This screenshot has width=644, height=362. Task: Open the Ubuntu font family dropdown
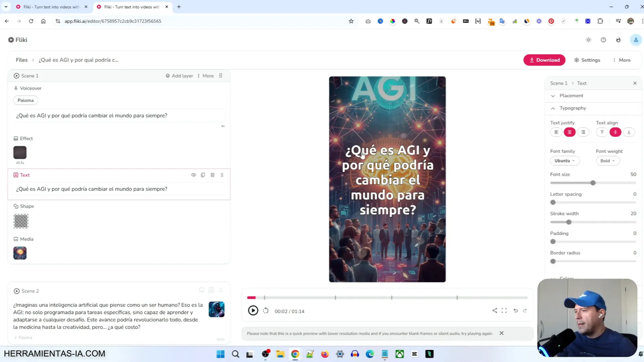pyautogui.click(x=564, y=160)
